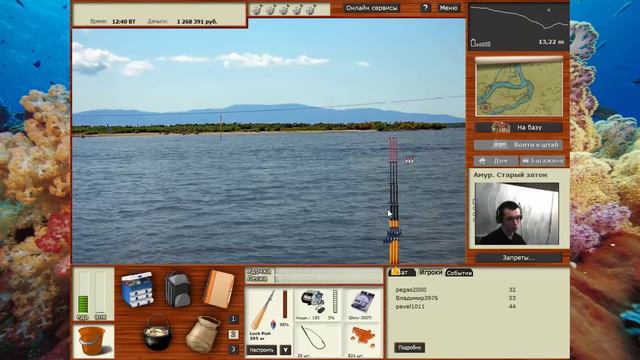Screen dimensions: 640x360
Task: Click the help question mark icon
Action: tap(425, 8)
